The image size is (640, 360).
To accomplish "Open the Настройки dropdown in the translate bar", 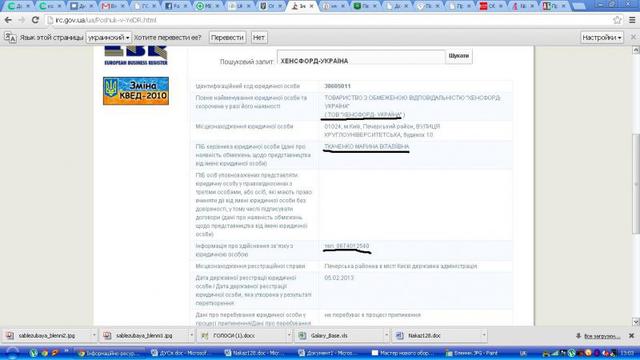I will (x=602, y=38).
